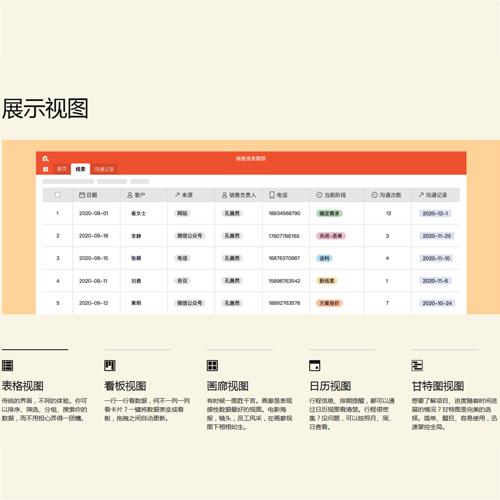Screen dimensions: 500x500
Task: Click the phone icon in the 电话 column header
Action: [x=272, y=195]
